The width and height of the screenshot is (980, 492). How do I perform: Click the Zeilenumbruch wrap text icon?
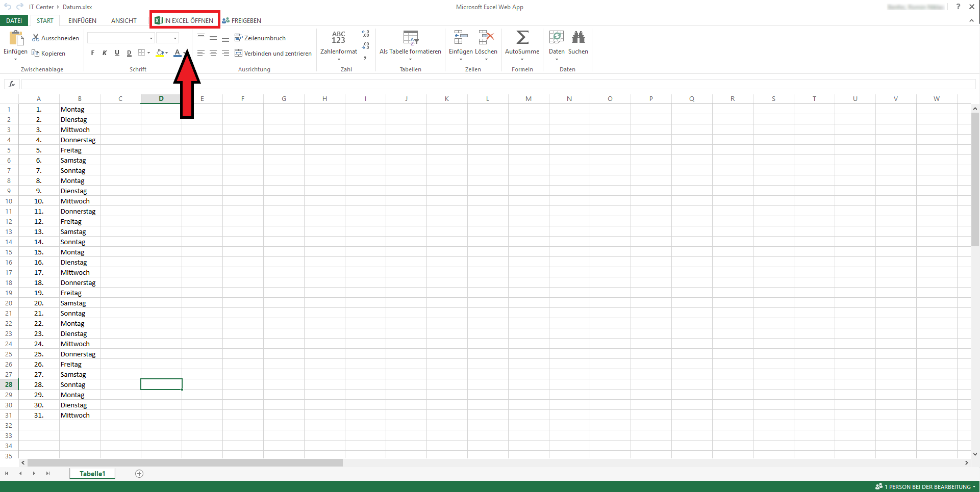pyautogui.click(x=239, y=38)
